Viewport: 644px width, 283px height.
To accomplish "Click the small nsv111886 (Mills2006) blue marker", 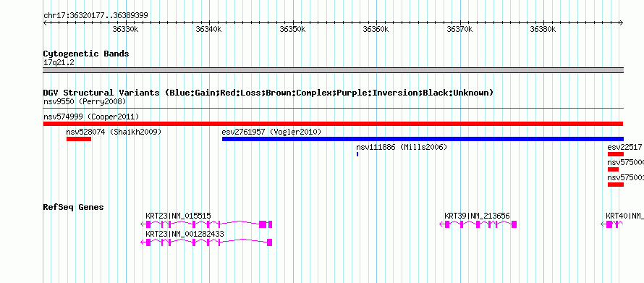I will click(x=357, y=154).
